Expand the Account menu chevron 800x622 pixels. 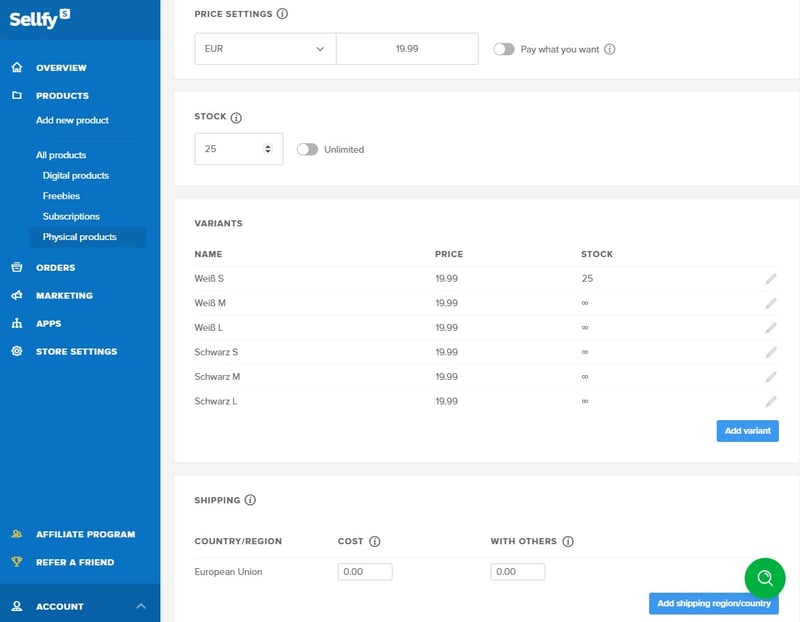pyautogui.click(x=141, y=606)
